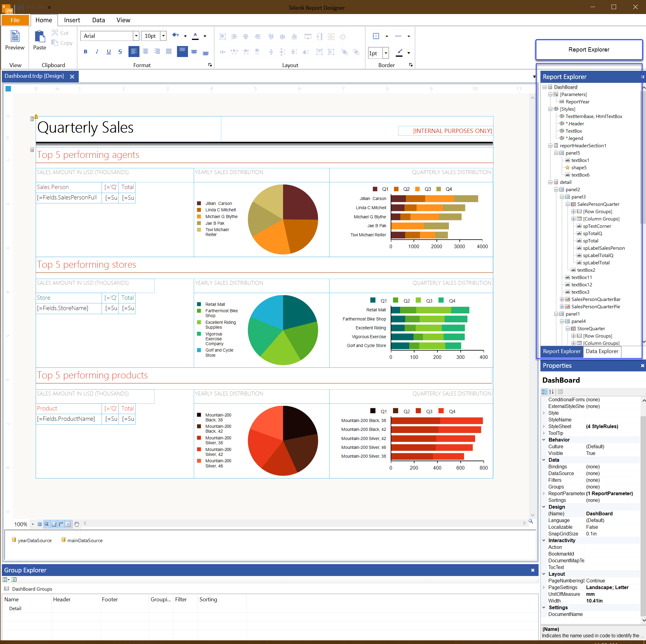Screen dimensions: 646x644
Task: Toggle italic formatting off
Action: pyautogui.click(x=97, y=52)
